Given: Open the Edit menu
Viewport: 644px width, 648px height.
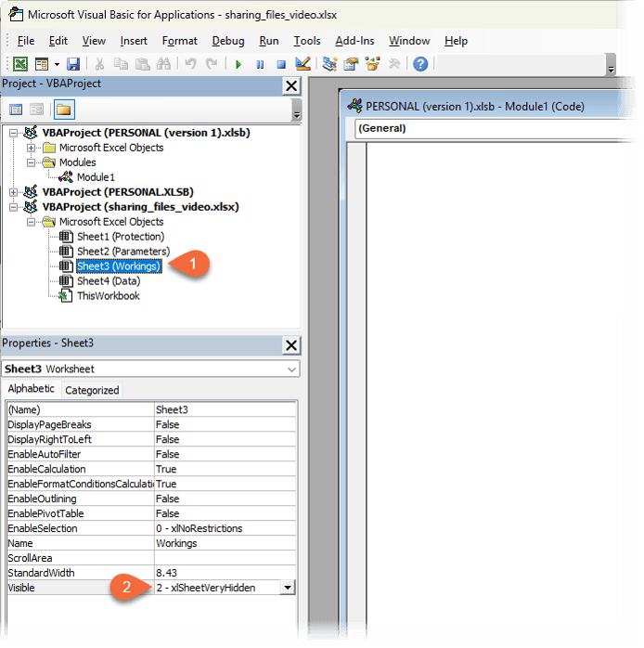Looking at the screenshot, I should coord(58,41).
